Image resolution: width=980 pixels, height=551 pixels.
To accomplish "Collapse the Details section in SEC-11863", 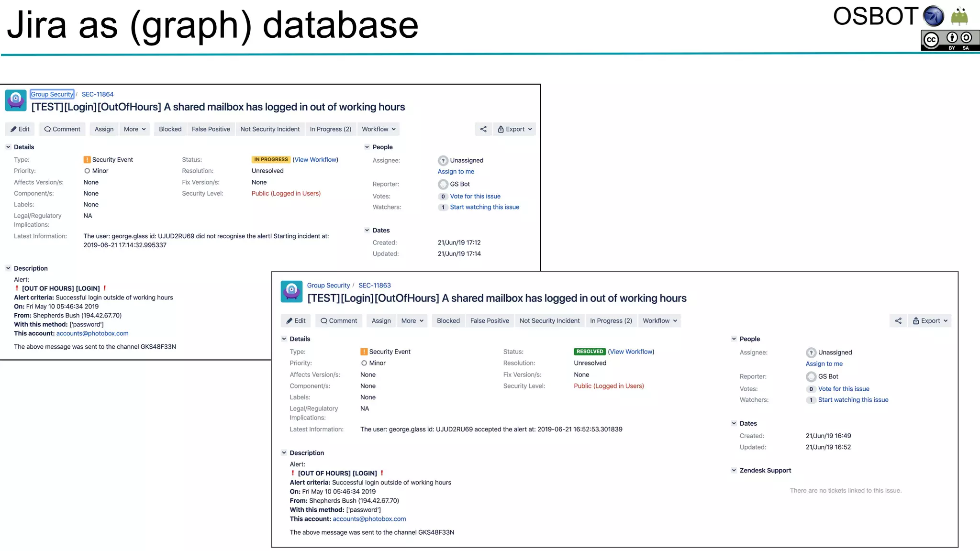I will 284,339.
